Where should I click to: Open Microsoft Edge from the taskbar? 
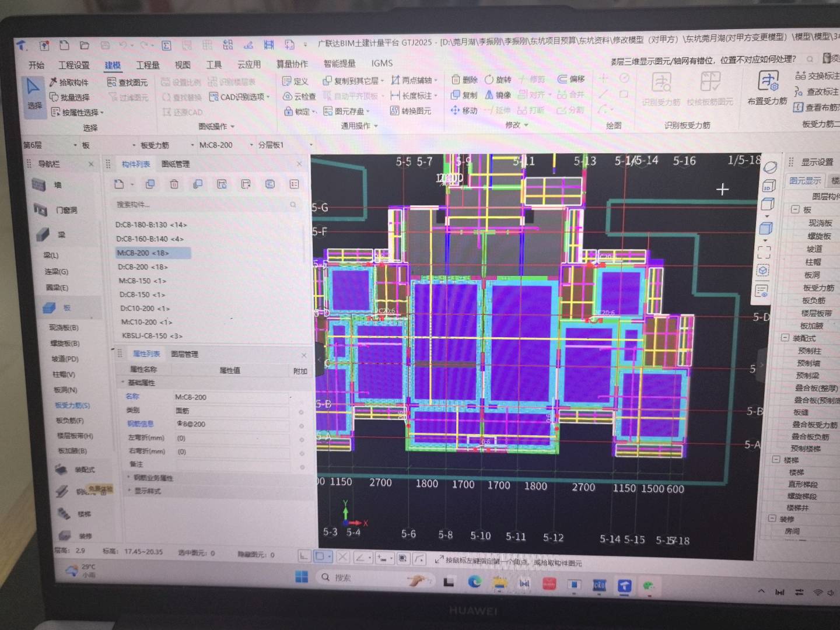point(474,581)
